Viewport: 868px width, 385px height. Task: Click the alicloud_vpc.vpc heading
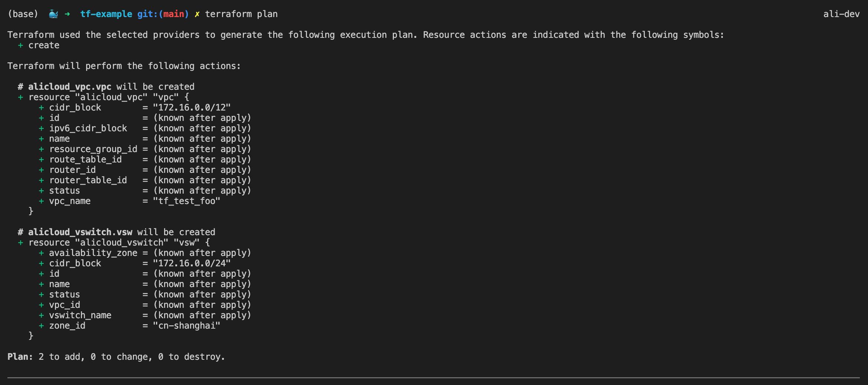point(70,87)
